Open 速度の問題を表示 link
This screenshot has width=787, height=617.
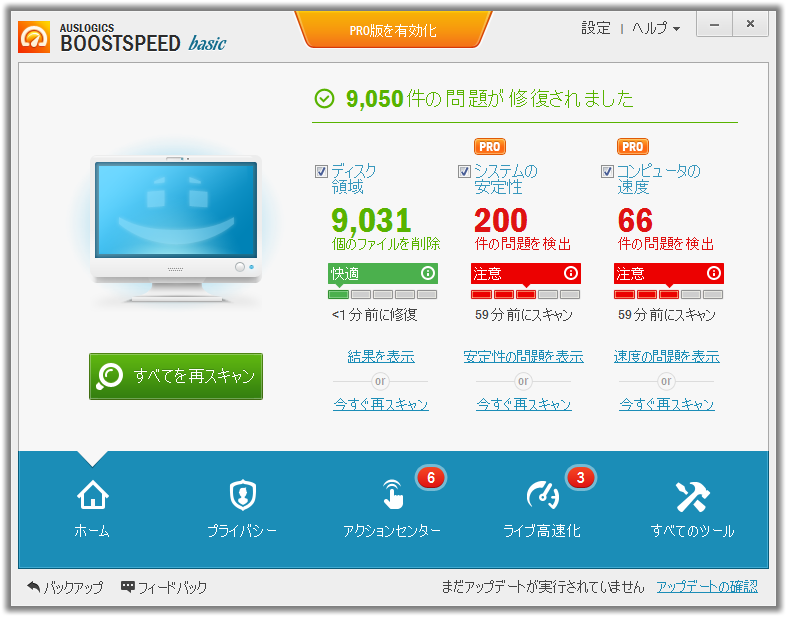(x=667, y=356)
